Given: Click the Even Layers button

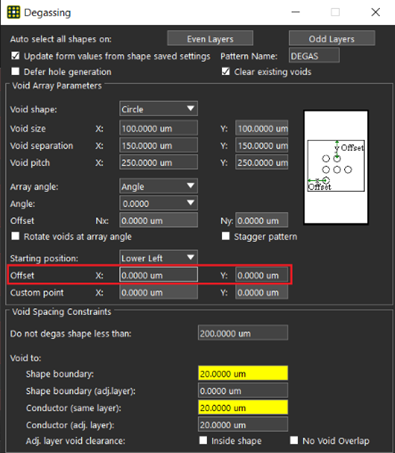Looking at the screenshot, I should (x=210, y=39).
